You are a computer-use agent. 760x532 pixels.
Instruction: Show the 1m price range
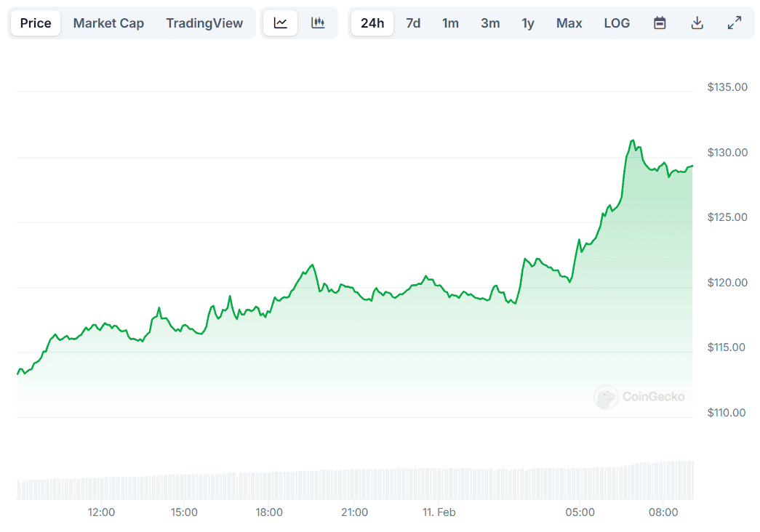[451, 23]
